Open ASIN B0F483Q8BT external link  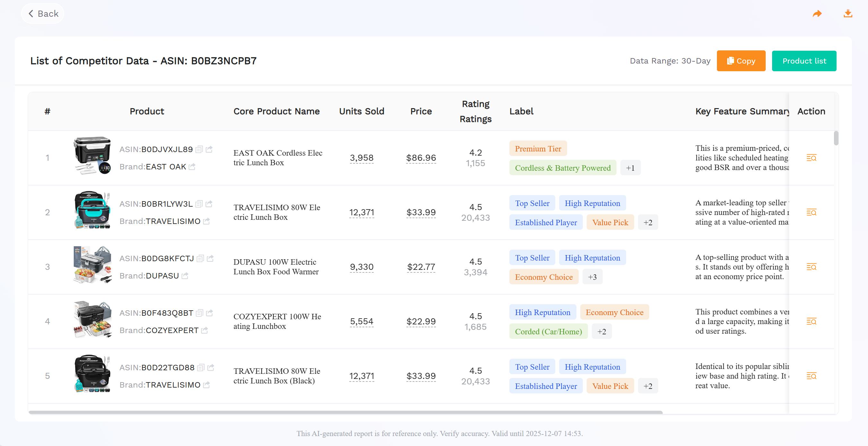point(209,313)
